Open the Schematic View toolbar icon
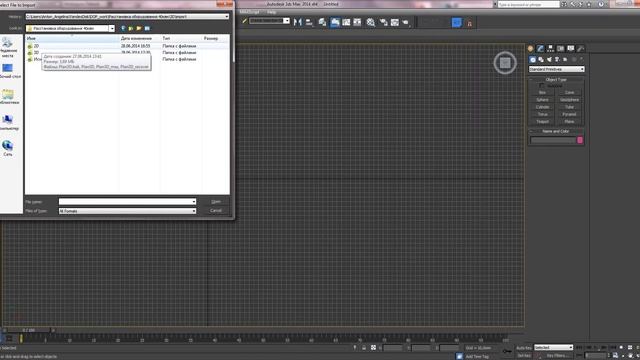This screenshot has height=360, width=640. (357, 22)
